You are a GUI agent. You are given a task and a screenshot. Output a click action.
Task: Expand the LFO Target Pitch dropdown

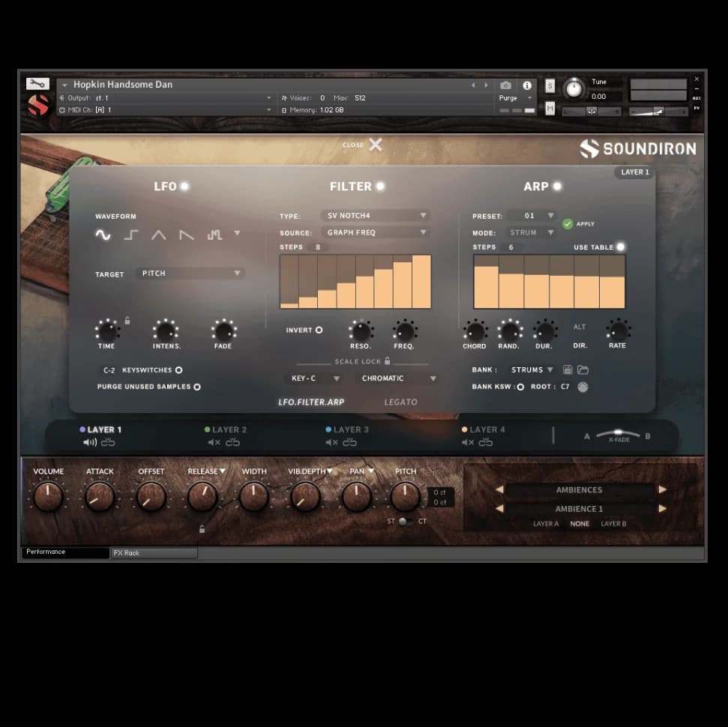click(190, 274)
